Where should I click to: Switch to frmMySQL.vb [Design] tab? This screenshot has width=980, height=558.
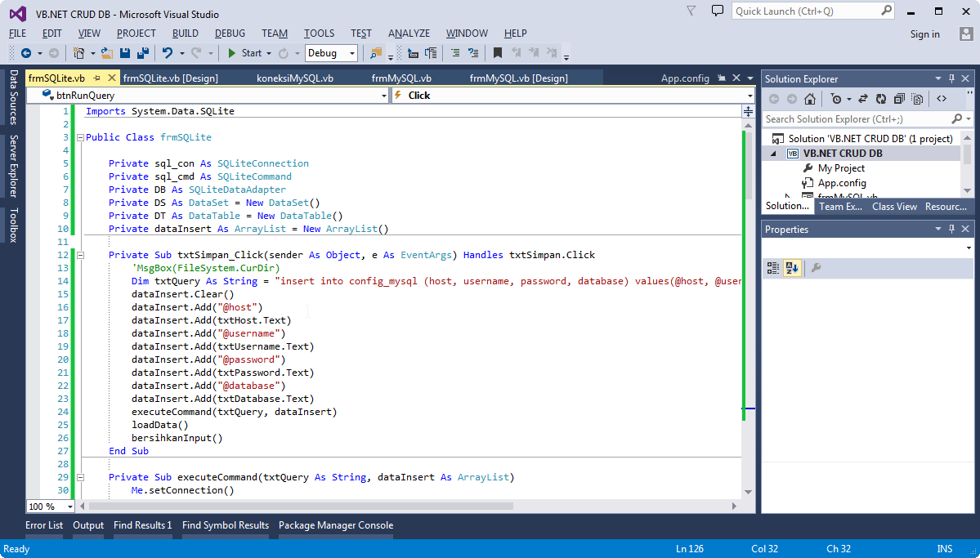point(519,78)
